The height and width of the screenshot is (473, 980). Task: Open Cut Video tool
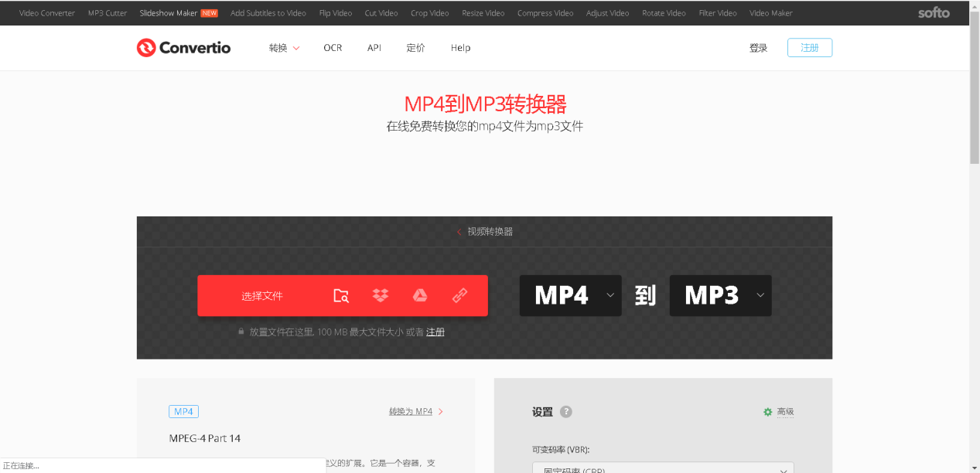coord(381,13)
